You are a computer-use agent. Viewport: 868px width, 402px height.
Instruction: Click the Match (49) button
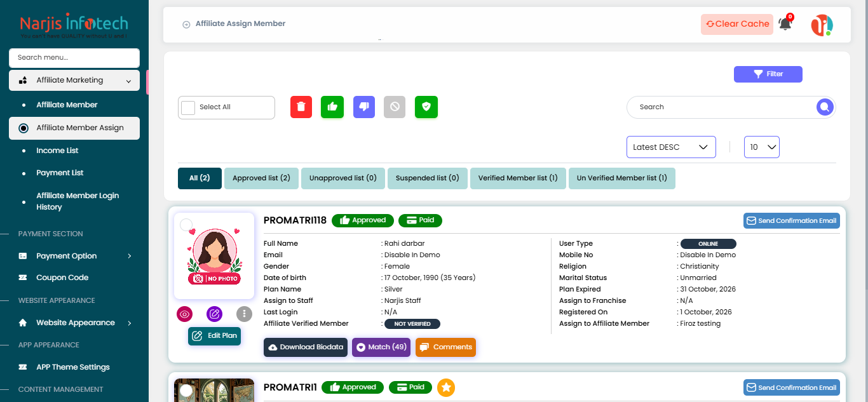tap(381, 347)
